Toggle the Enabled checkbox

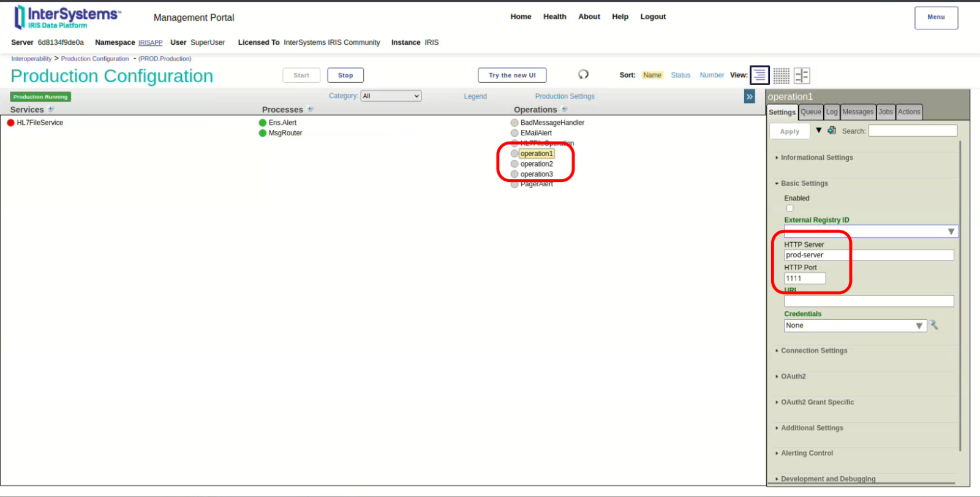(790, 208)
